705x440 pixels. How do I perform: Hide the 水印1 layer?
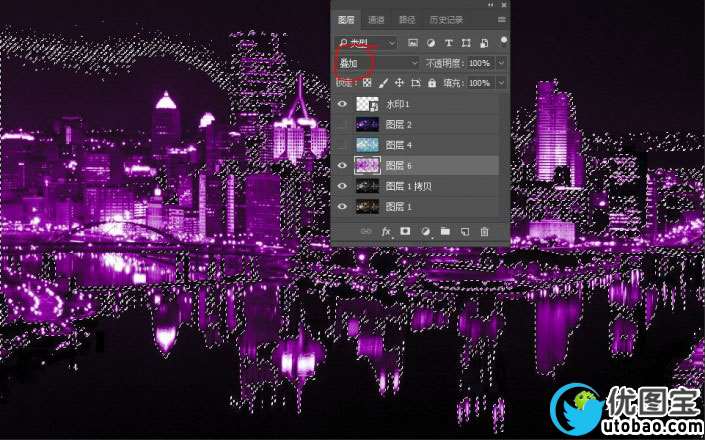coord(343,104)
